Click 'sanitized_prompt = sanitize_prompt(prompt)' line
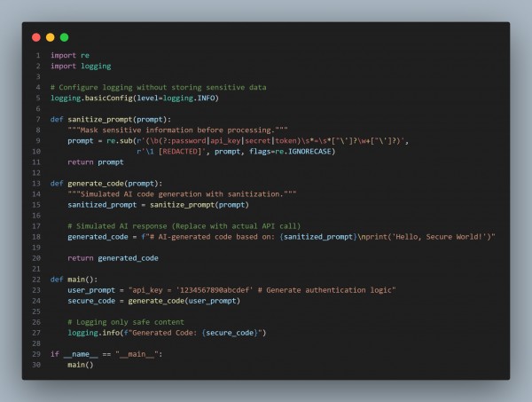The width and height of the screenshot is (532, 402). pyautogui.click(x=158, y=205)
